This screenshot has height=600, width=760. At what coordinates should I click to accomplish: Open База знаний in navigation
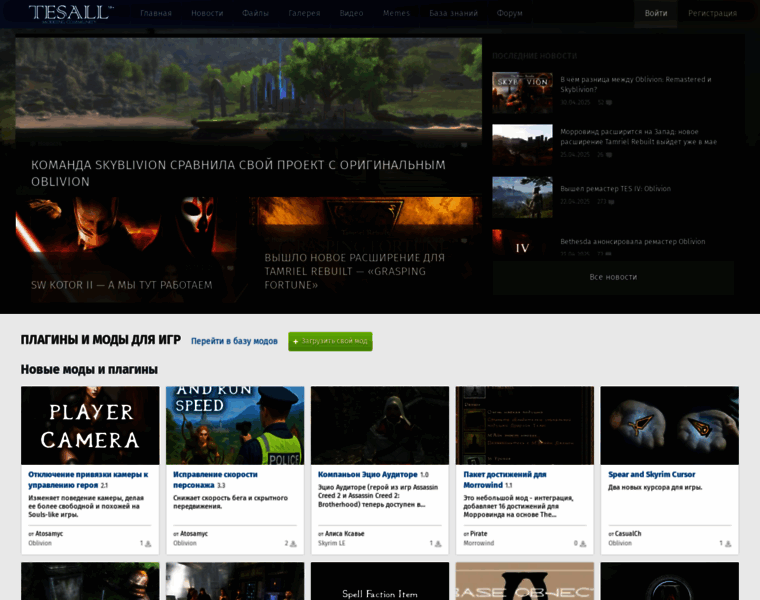tap(453, 13)
